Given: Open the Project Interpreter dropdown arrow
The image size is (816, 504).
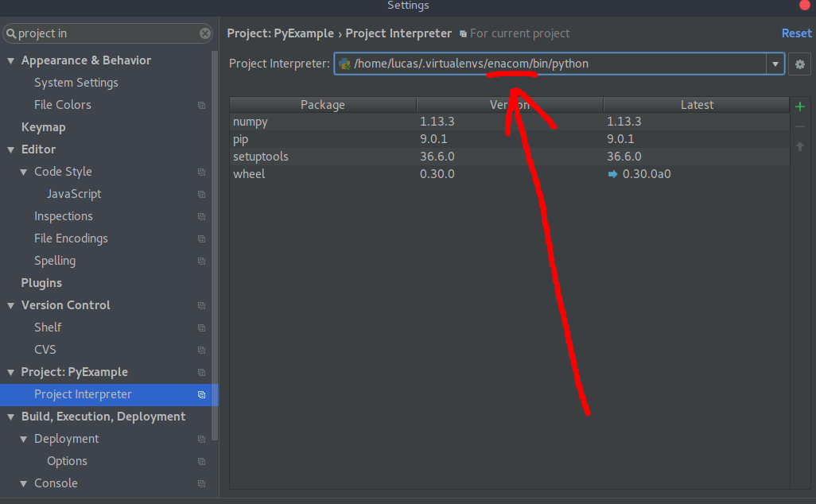Looking at the screenshot, I should tap(775, 64).
